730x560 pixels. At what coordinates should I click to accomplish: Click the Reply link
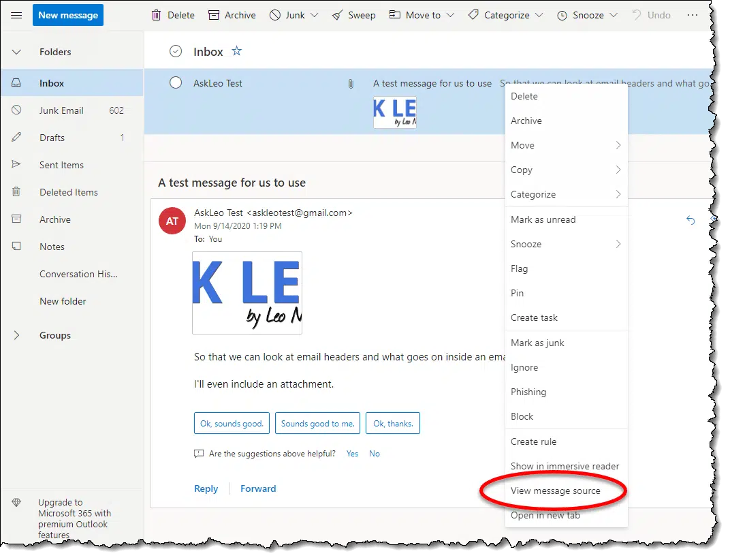click(x=206, y=488)
